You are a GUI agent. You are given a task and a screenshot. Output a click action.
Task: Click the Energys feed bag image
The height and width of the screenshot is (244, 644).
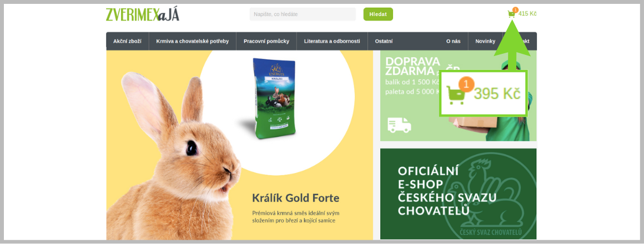(274, 98)
